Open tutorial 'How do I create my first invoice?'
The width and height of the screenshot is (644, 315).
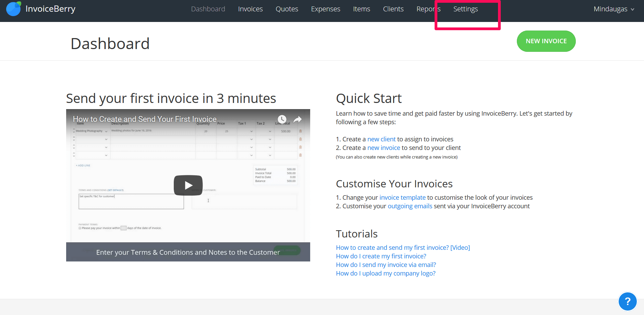[381, 256]
